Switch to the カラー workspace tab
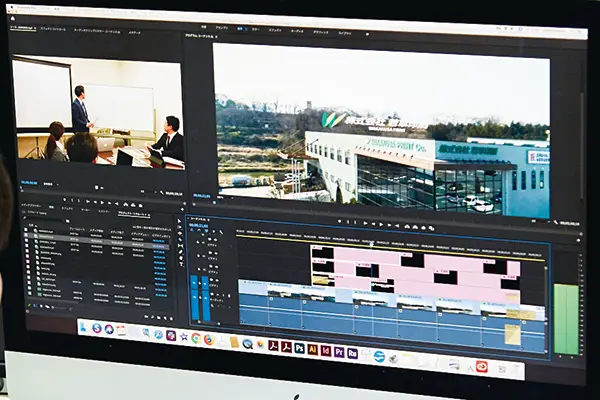The height and width of the screenshot is (400, 600). pyautogui.click(x=255, y=29)
